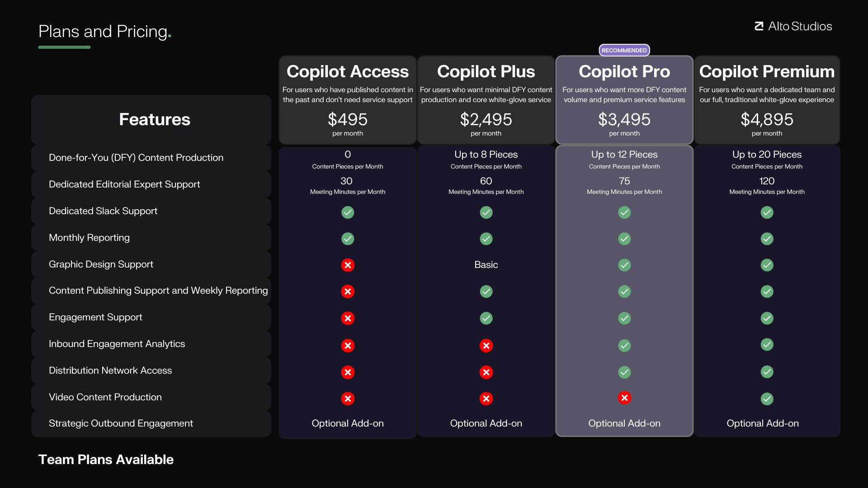Select the Copilot Pro plan header
Screen dimensions: 868x488
click(624, 71)
